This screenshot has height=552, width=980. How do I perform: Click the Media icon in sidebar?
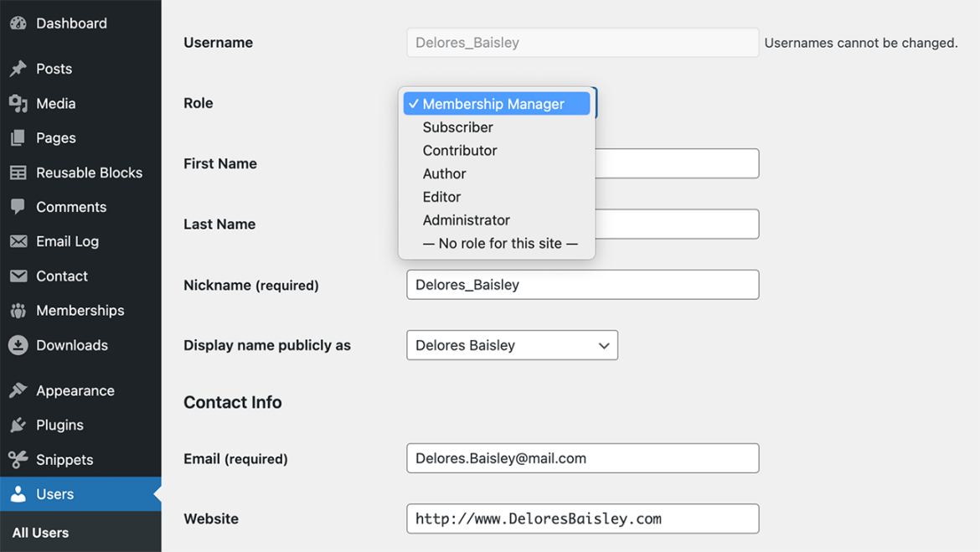[18, 103]
